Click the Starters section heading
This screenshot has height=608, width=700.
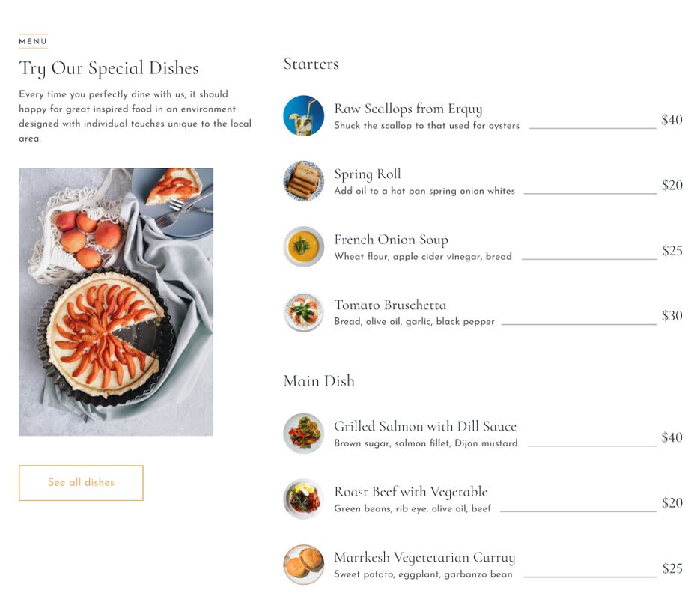(311, 64)
